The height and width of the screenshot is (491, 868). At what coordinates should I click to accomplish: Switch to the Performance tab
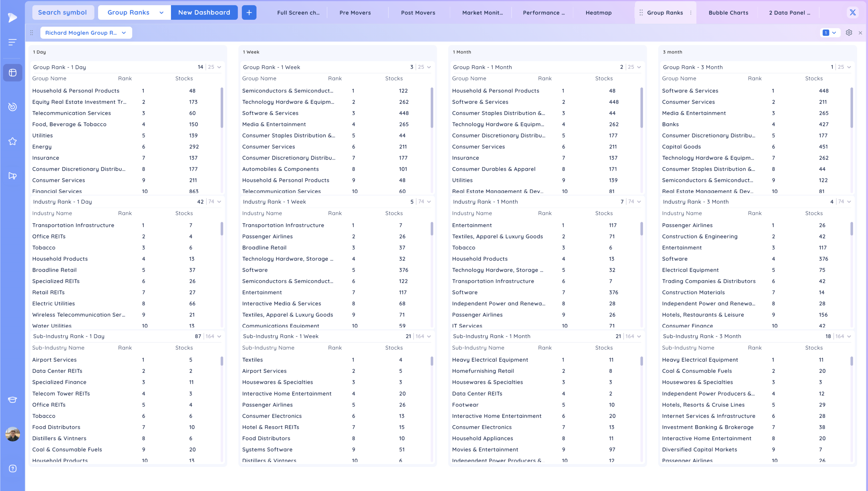pos(543,13)
